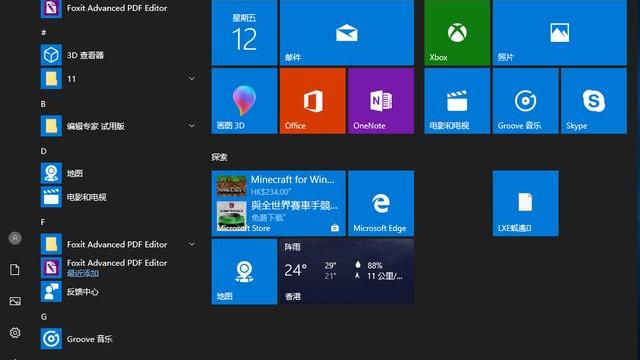This screenshot has height=360, width=640.
Task: Open the weather tile showing 24°
Action: tap(347, 271)
